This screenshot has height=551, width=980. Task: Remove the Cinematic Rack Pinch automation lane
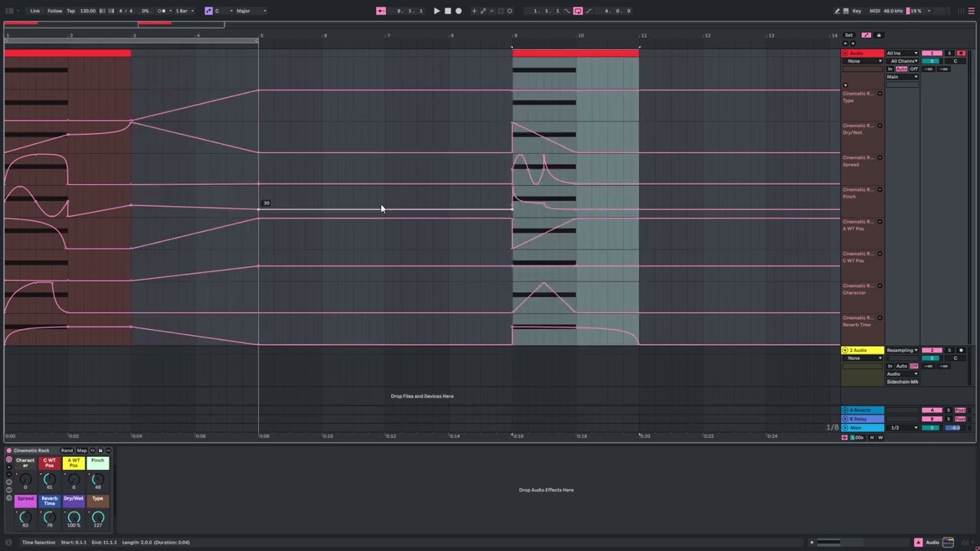879,190
